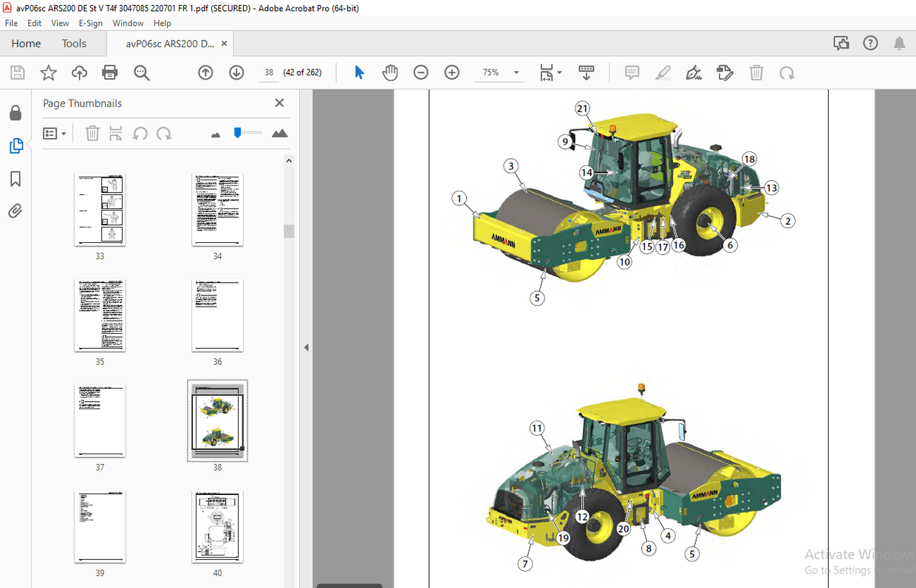
Task: Select the Highlight text tool
Action: coord(663,72)
